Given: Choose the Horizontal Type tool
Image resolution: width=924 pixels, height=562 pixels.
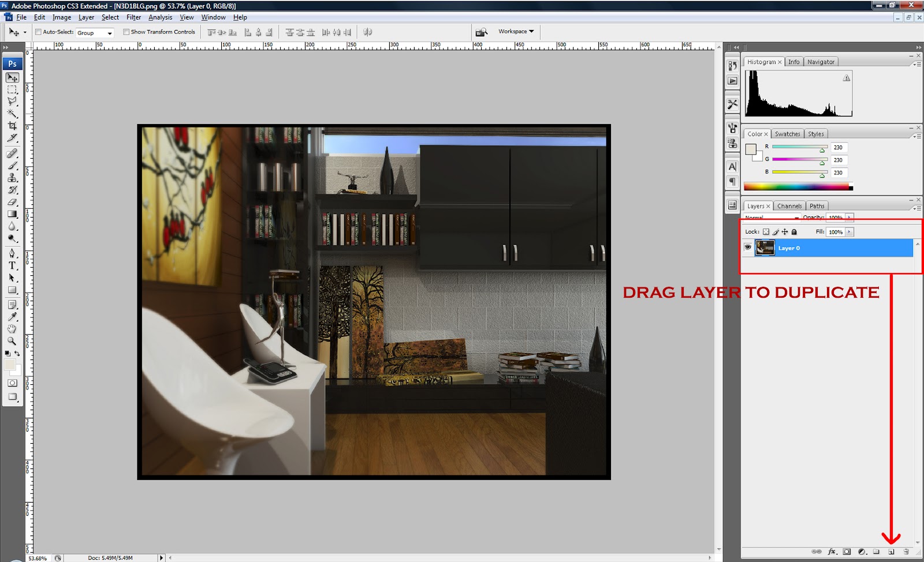Looking at the screenshot, I should (12, 265).
